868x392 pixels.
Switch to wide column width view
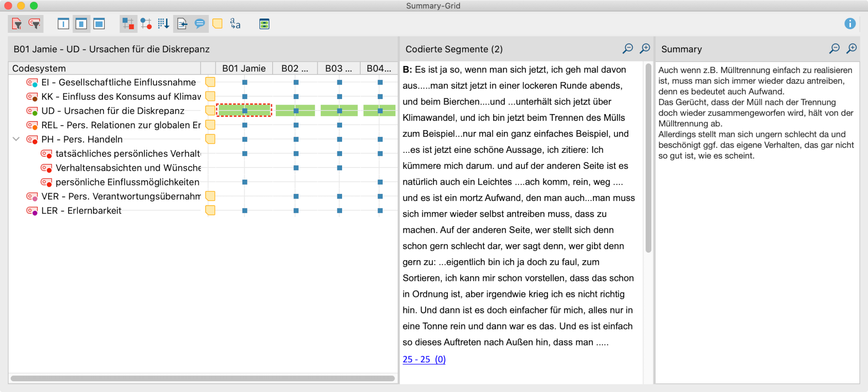99,24
